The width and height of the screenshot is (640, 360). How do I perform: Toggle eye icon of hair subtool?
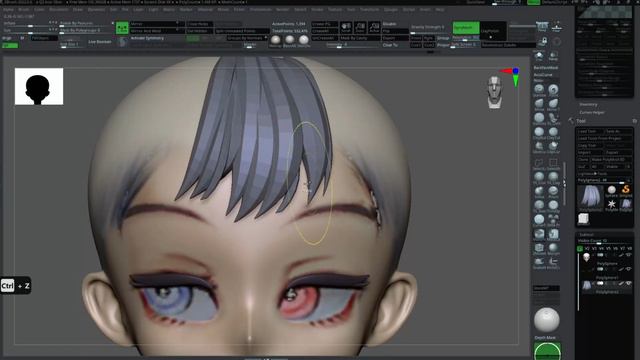pos(629,283)
